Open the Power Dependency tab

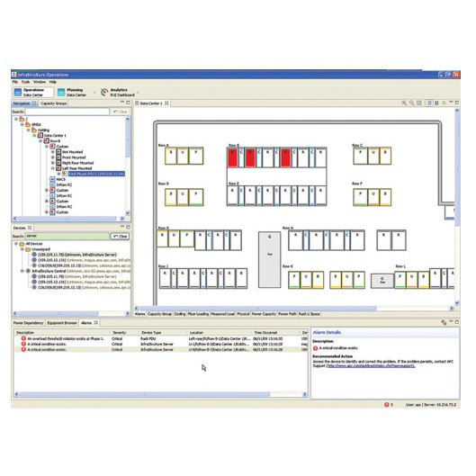point(29,323)
